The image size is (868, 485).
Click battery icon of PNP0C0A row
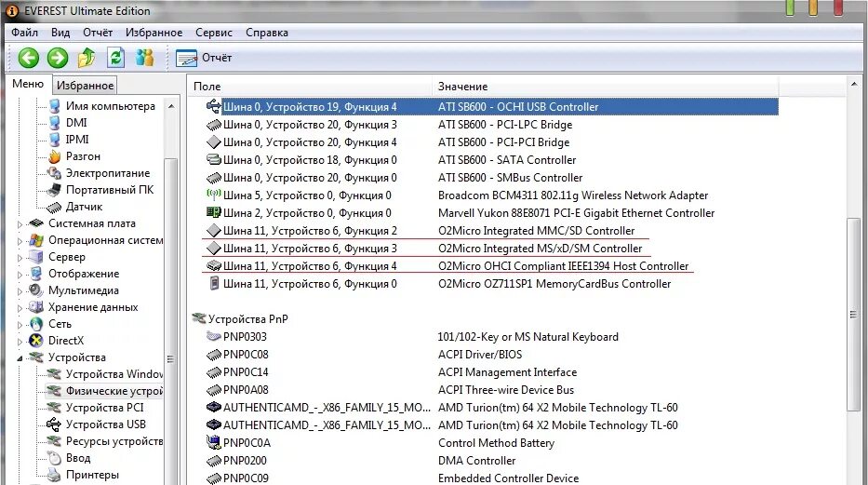(x=214, y=442)
